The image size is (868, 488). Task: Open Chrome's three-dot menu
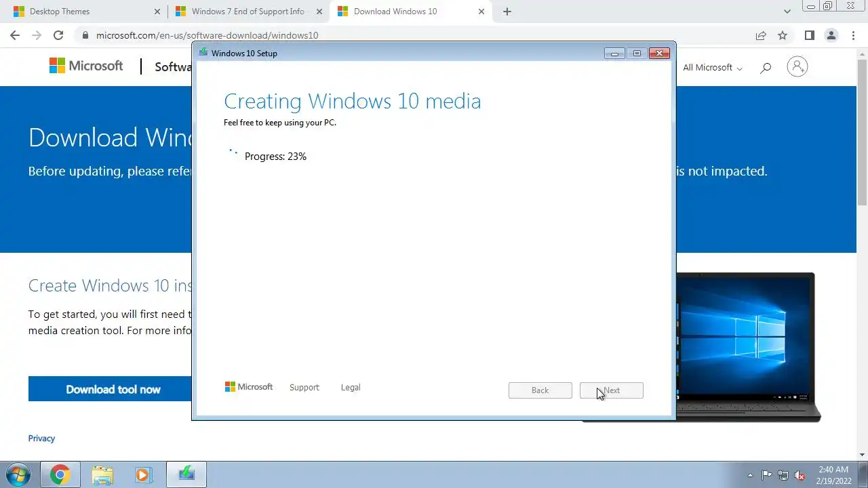pyautogui.click(x=852, y=35)
